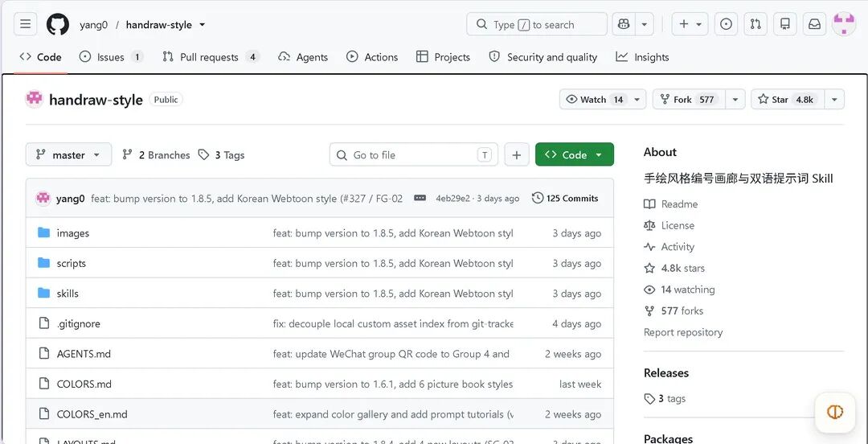868x444 pixels.
Task: Switch to the Issues tab
Action: click(x=111, y=57)
